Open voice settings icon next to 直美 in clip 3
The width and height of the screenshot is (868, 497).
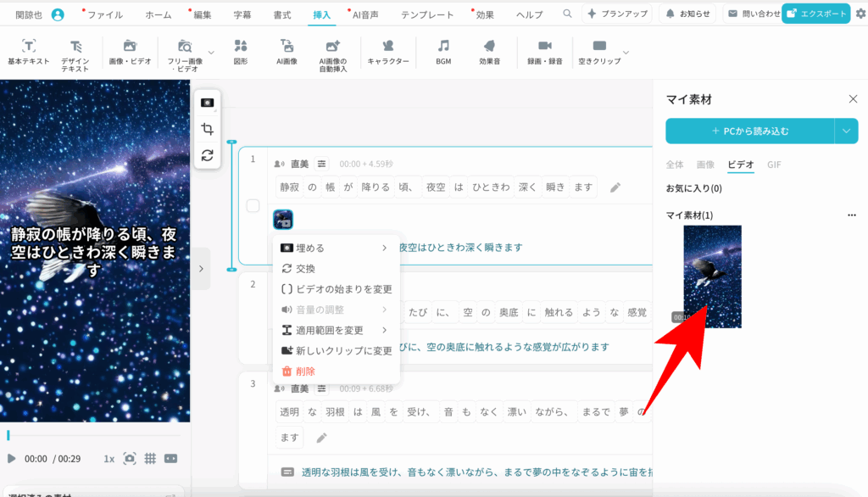pyautogui.click(x=321, y=389)
